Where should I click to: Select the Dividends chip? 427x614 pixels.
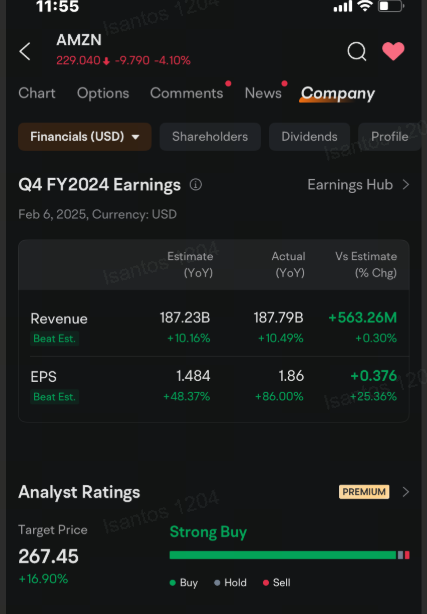coord(309,137)
